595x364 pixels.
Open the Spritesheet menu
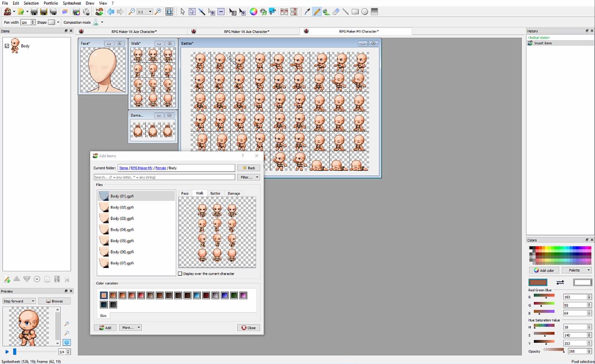[x=72, y=3]
